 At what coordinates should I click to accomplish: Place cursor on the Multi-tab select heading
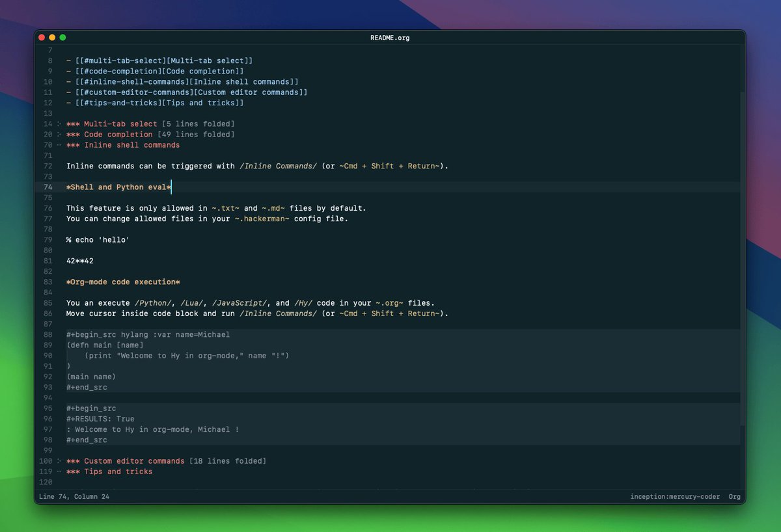point(120,124)
